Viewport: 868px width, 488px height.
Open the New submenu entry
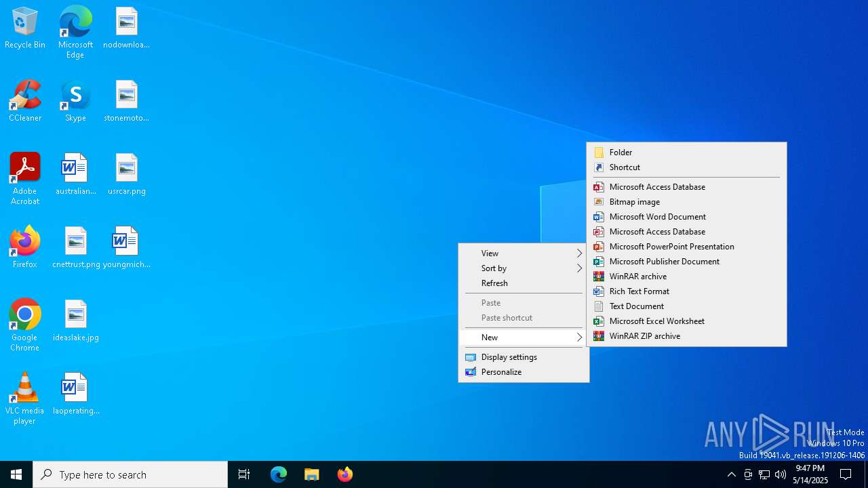(x=524, y=338)
